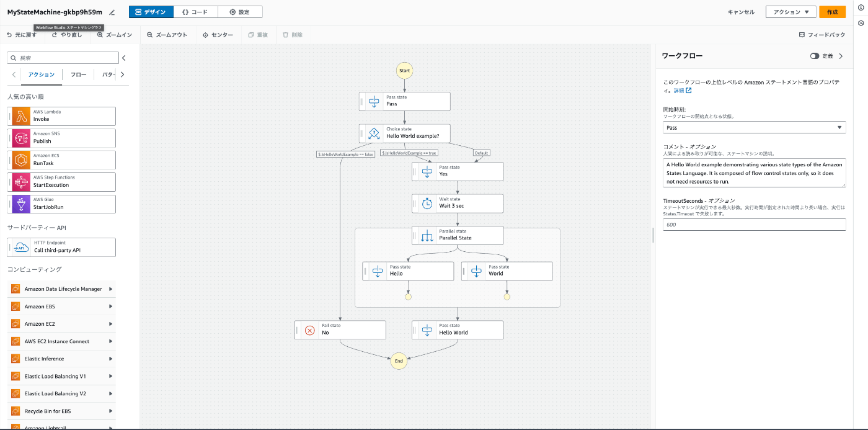Select the AWS Lambda Invoke icon

click(x=21, y=116)
